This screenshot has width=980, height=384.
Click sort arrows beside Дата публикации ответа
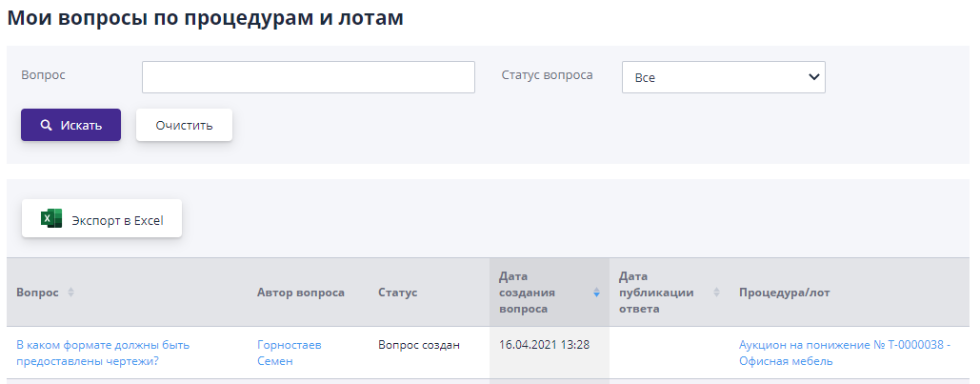point(716,293)
